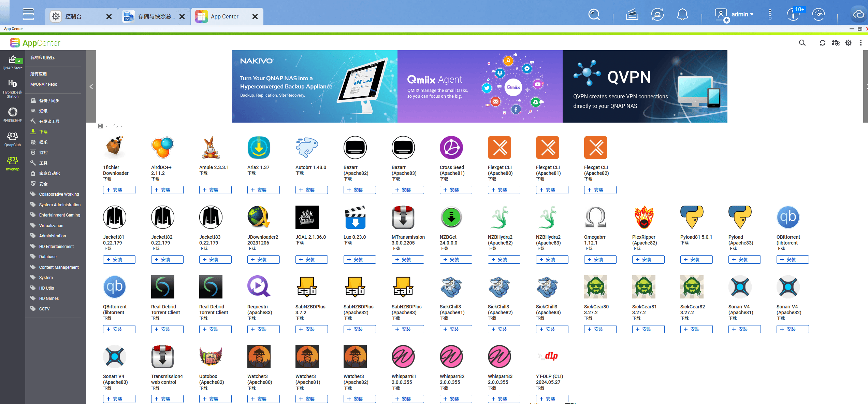Open the App Center more options menu
Viewport: 868px width, 404px height.
(861, 43)
